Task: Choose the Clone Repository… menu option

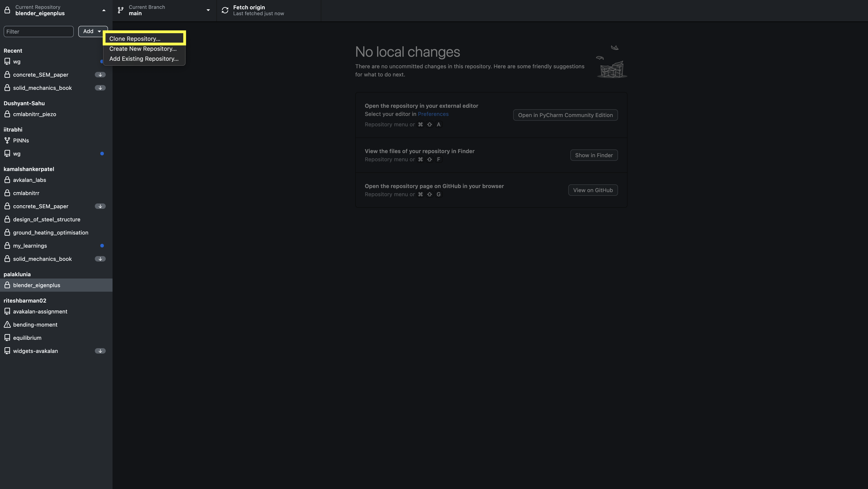Action: click(135, 39)
